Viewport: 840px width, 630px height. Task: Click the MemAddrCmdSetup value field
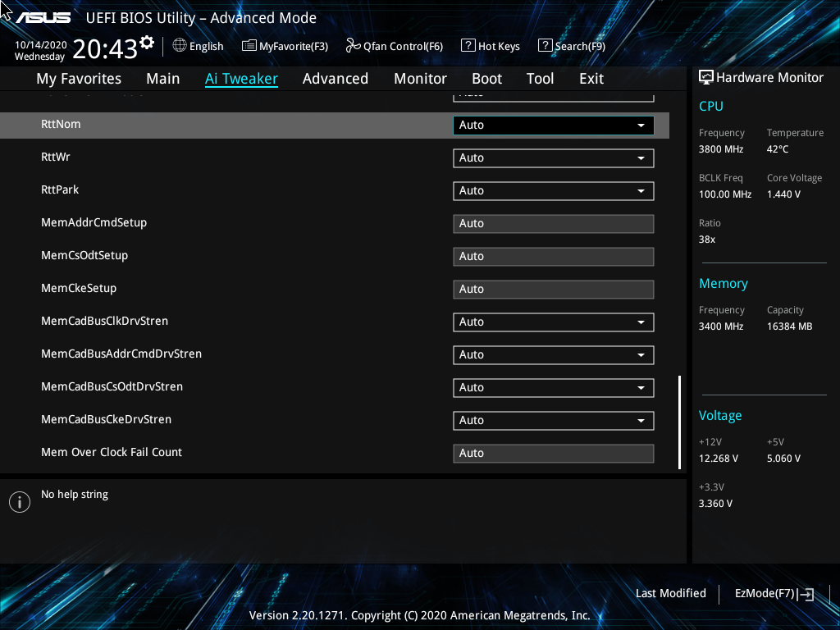point(554,224)
